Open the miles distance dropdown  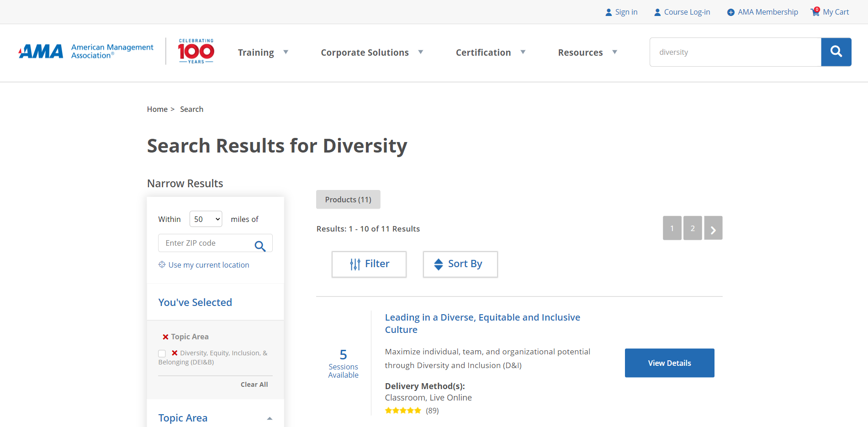[206, 219]
